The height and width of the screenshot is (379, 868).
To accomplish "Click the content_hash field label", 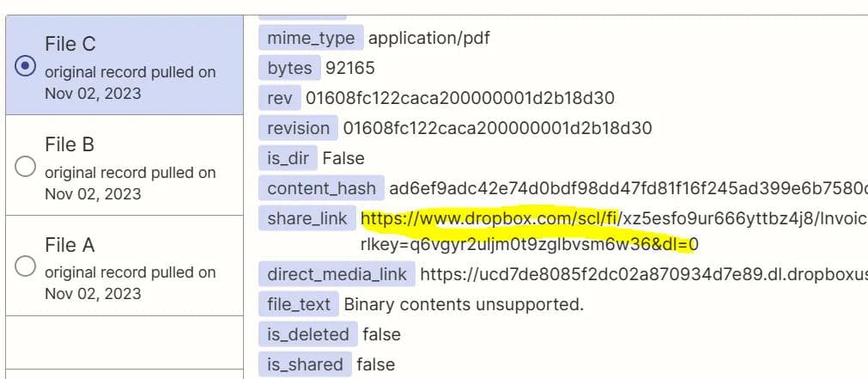I will (x=321, y=188).
